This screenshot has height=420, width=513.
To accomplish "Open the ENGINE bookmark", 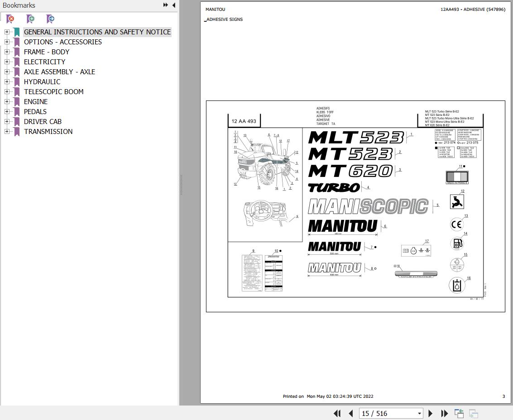I will tap(36, 102).
